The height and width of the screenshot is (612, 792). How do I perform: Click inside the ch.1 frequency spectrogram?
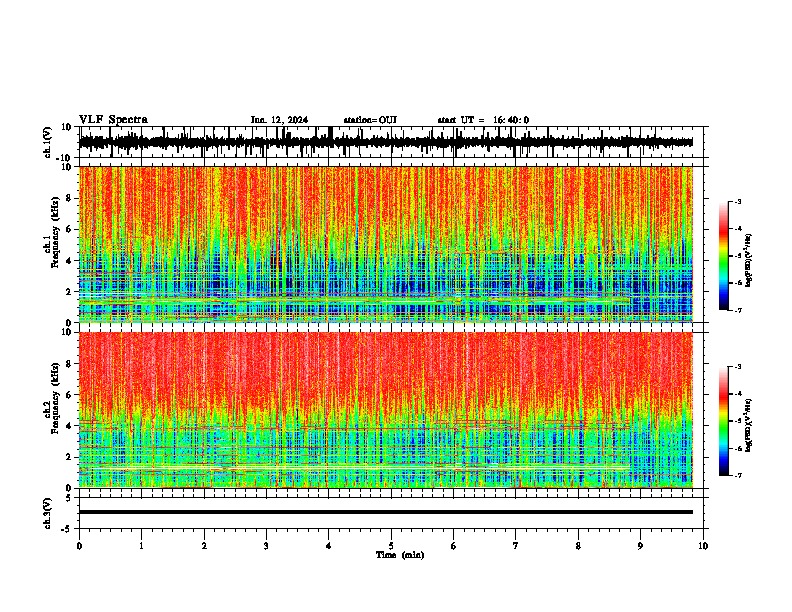click(386, 244)
